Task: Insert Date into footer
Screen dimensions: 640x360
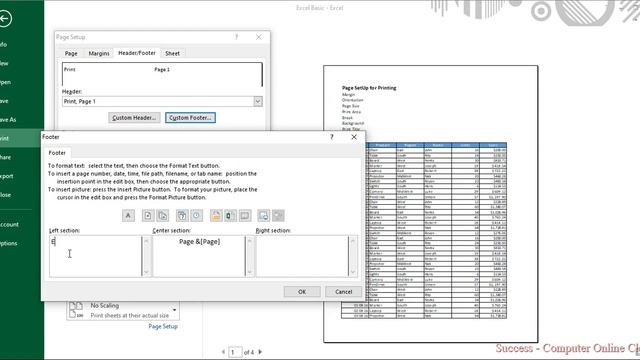Action: pos(182,216)
